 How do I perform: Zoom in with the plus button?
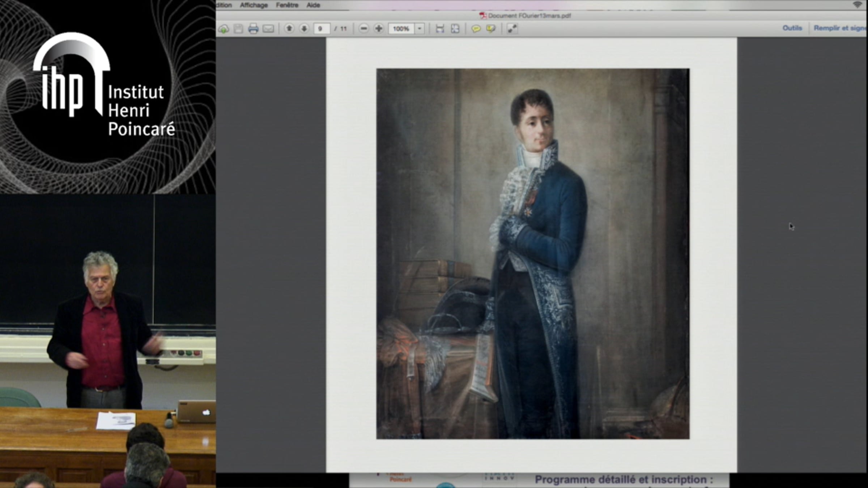tap(379, 29)
